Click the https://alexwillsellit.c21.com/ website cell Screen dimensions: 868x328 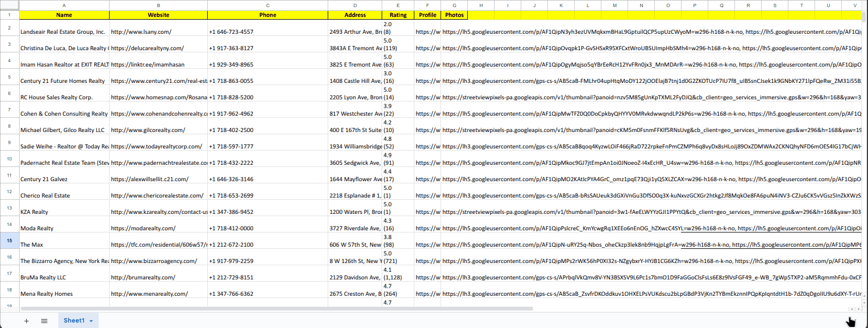click(159, 175)
